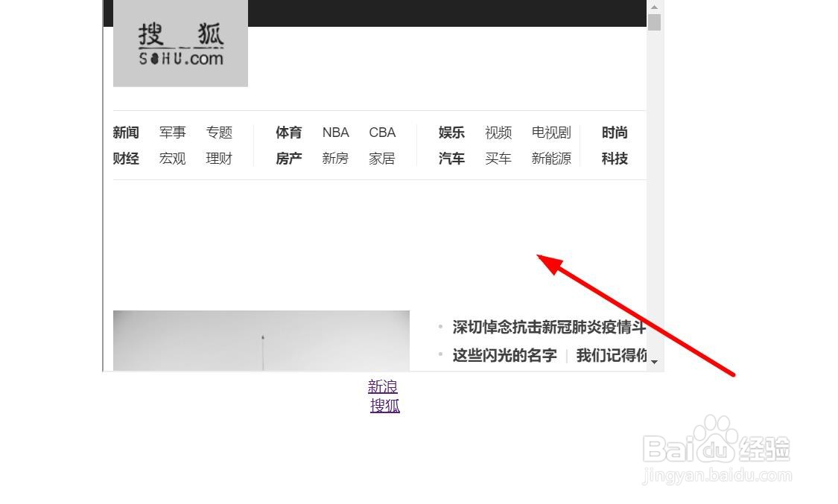Go to the 时尚 fashion section
The height and width of the screenshot is (504, 838).
click(x=615, y=133)
